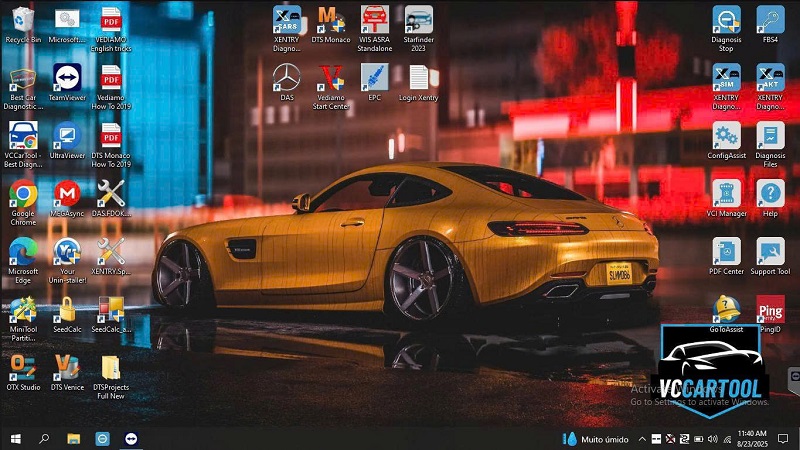Screen dimensions: 800x450
Task: Select the Vediamo Start Center icon
Action: click(x=330, y=78)
